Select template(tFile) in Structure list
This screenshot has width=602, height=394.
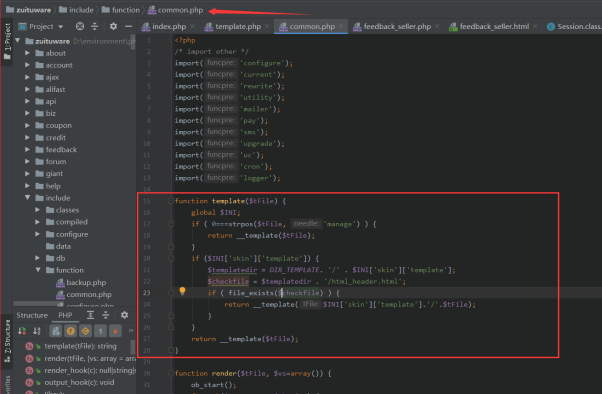pyautogui.click(x=80, y=346)
